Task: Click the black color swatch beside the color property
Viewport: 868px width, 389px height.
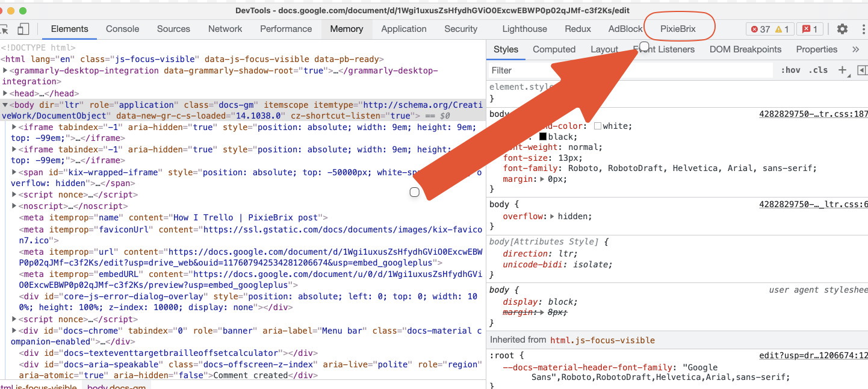Action: click(542, 137)
